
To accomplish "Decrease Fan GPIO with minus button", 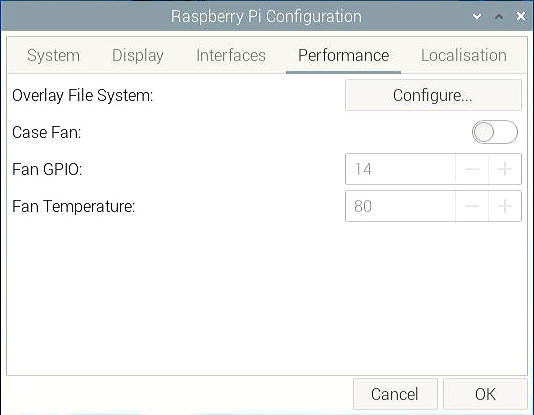I will coord(472,169).
